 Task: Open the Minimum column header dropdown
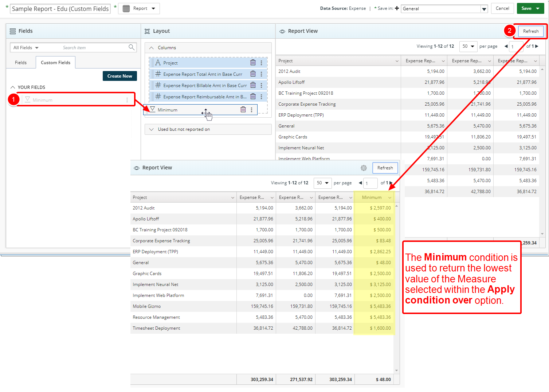(x=390, y=197)
